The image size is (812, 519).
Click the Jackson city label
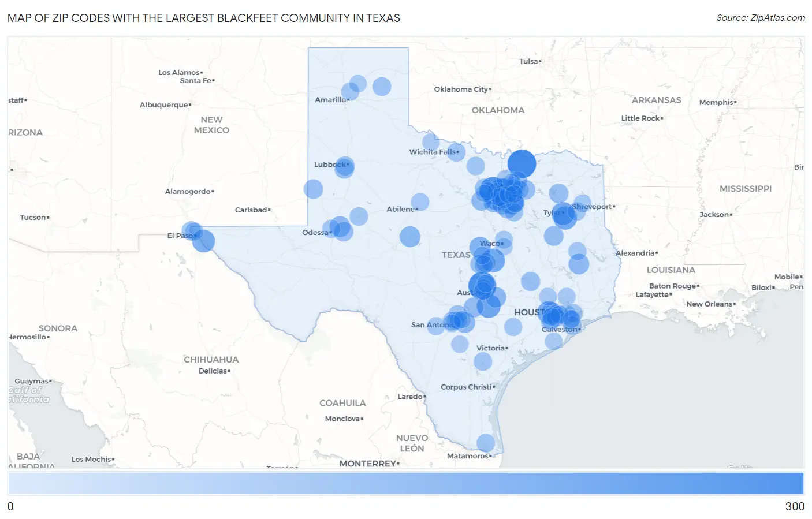[x=715, y=215]
